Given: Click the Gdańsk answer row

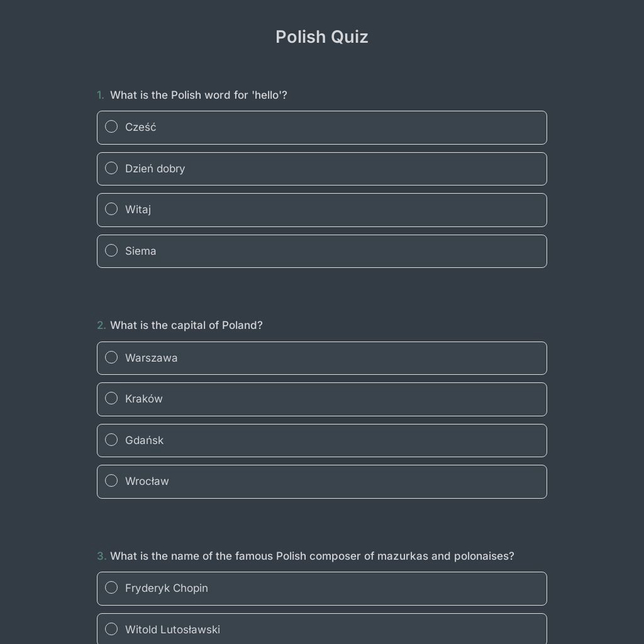Looking at the screenshot, I should [322, 440].
